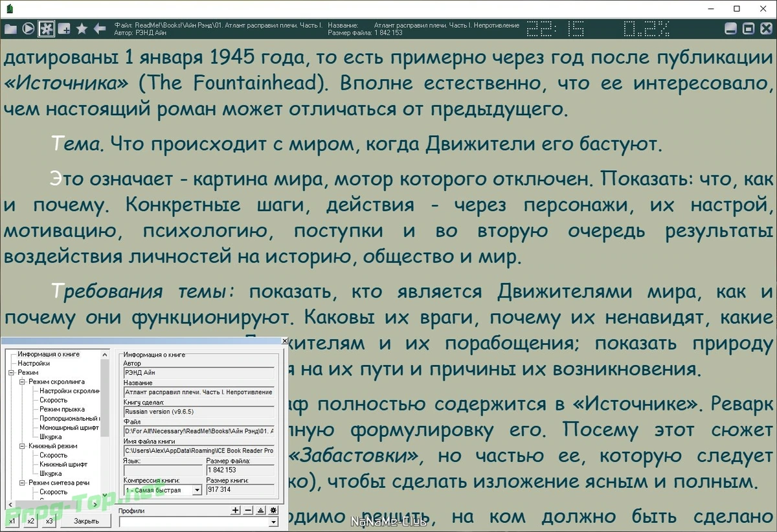
Task: Select Режим прыжка tree item
Action: [x=62, y=409]
